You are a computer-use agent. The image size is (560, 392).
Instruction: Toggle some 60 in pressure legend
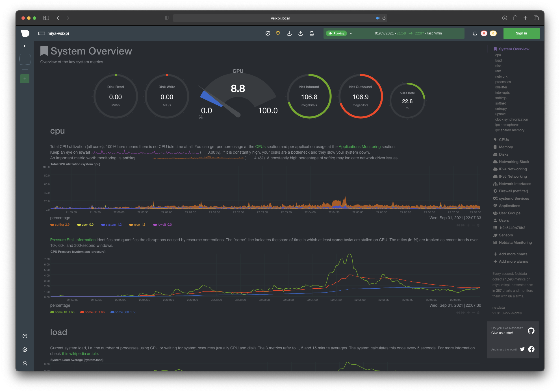click(91, 312)
